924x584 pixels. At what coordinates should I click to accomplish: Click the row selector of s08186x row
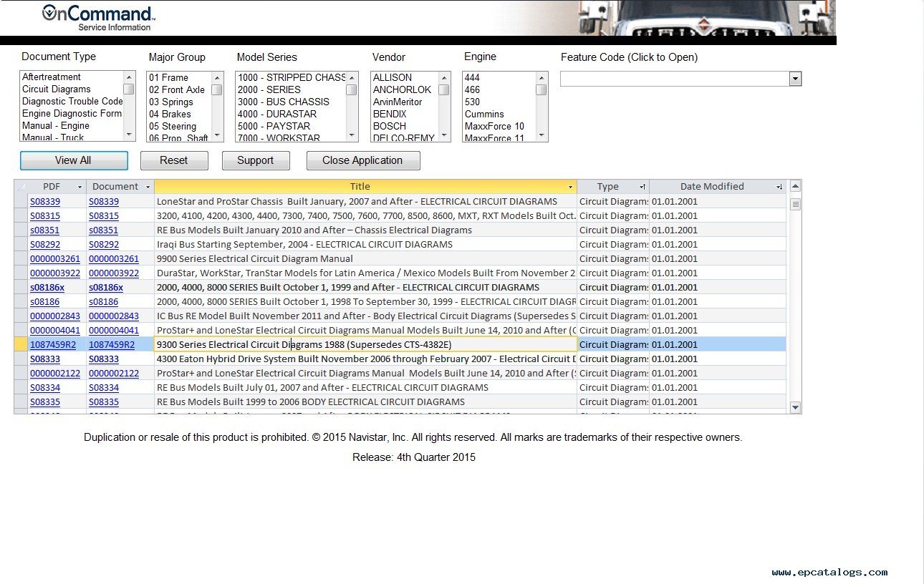point(21,288)
